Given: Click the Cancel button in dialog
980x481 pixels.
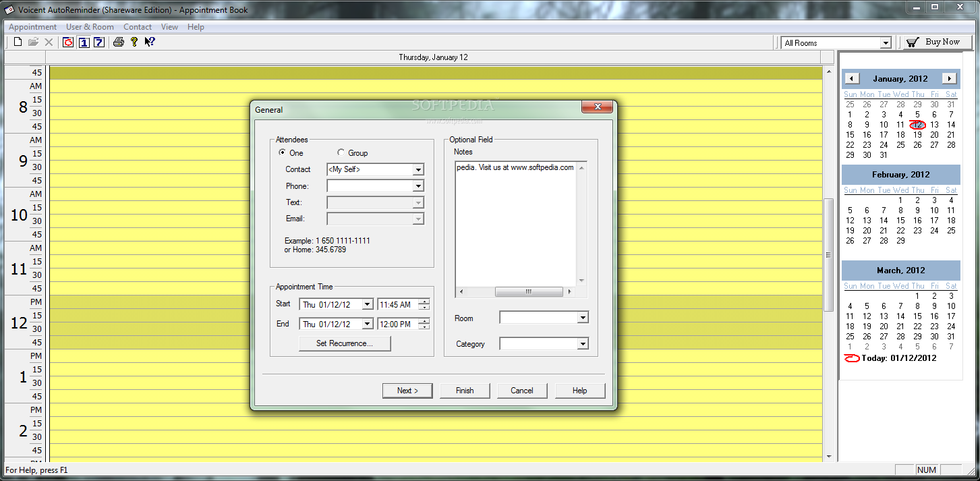Looking at the screenshot, I should tap(522, 391).
